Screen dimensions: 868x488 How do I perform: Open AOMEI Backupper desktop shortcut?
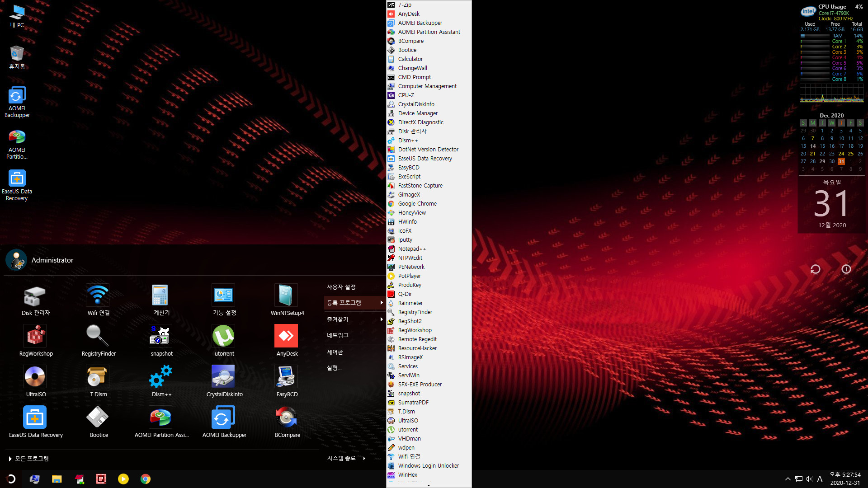click(x=17, y=102)
